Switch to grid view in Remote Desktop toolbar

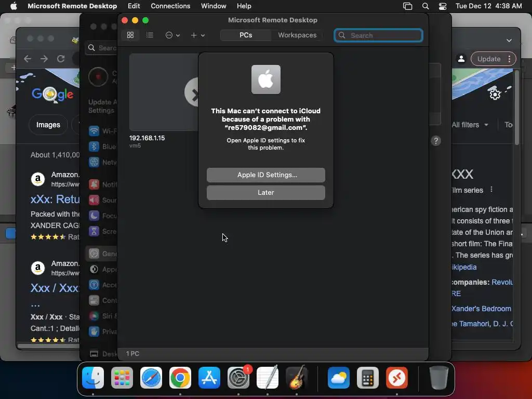point(130,35)
